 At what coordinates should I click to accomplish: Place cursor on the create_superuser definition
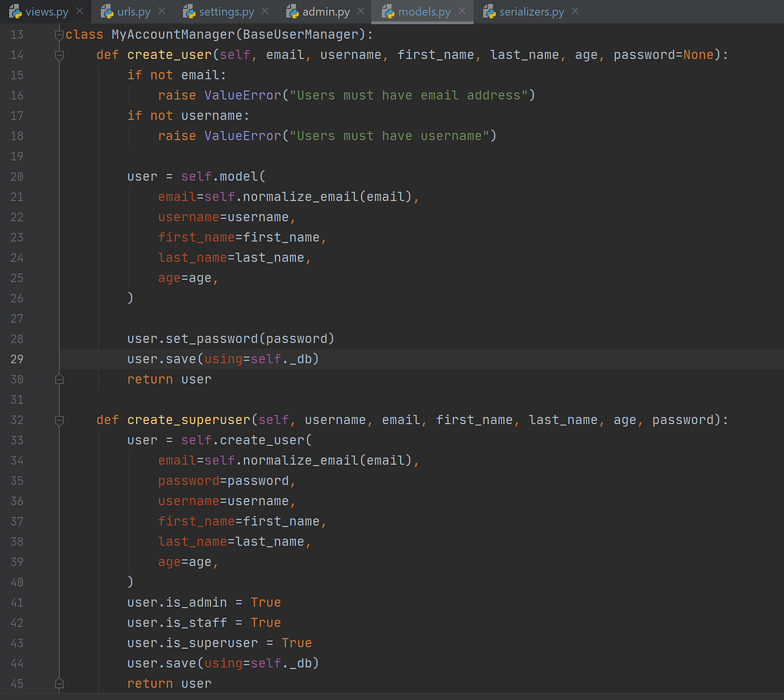(x=189, y=420)
